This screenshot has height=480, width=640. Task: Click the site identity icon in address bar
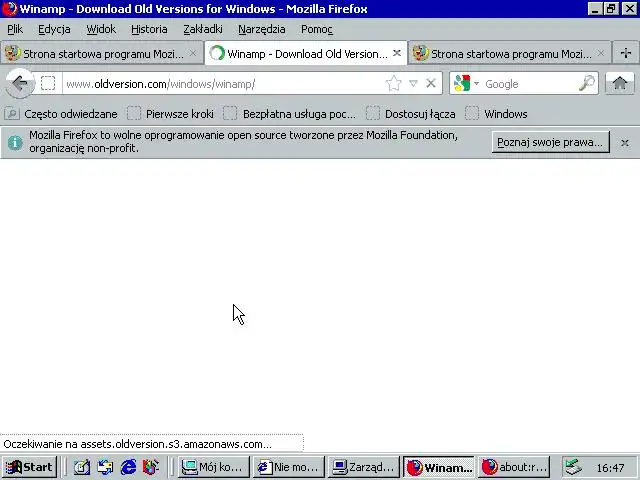point(48,84)
